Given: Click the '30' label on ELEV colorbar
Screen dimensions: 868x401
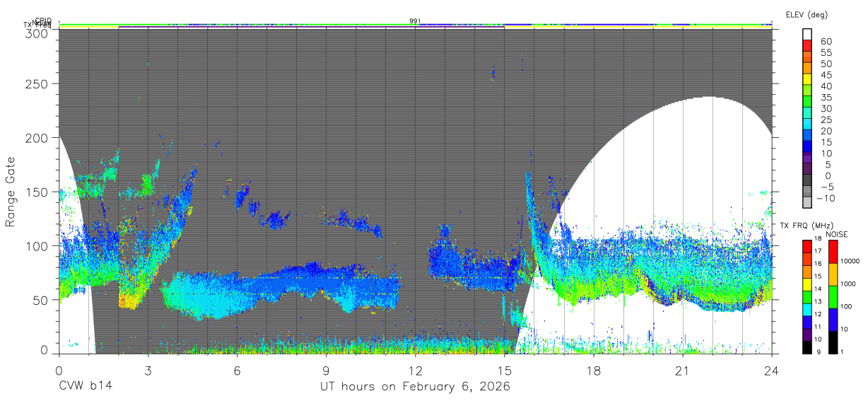Looking at the screenshot, I should coord(826,109).
